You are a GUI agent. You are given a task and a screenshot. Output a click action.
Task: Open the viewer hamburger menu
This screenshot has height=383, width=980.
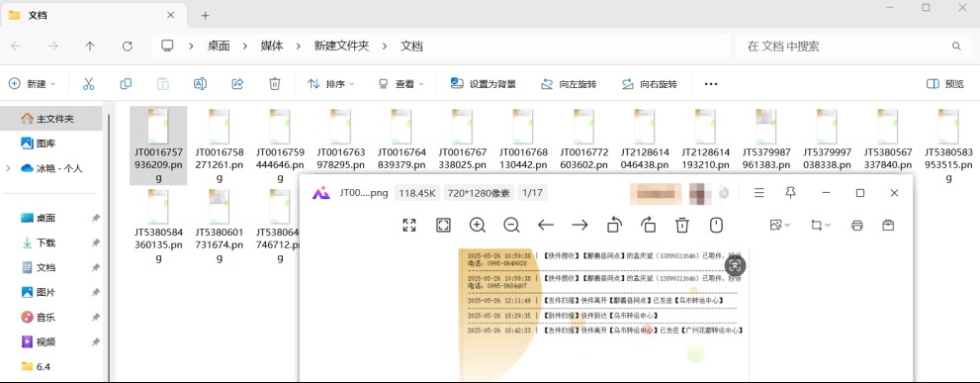point(759,193)
